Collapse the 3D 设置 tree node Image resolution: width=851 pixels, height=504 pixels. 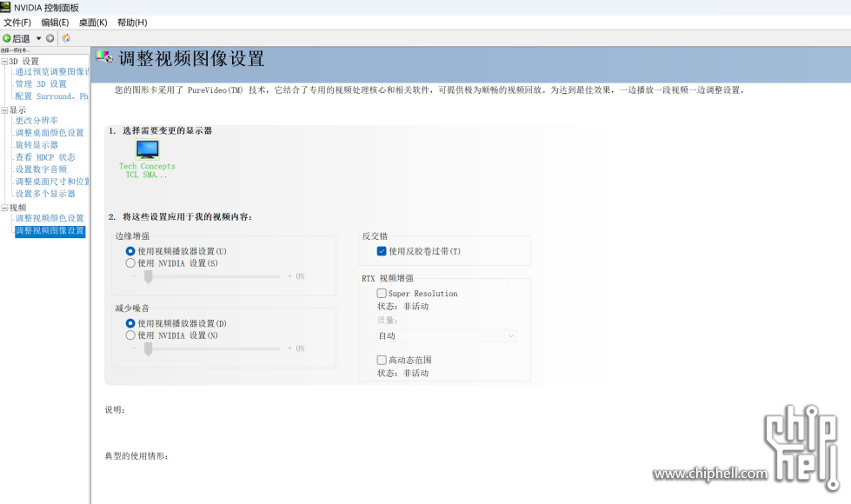4,62
